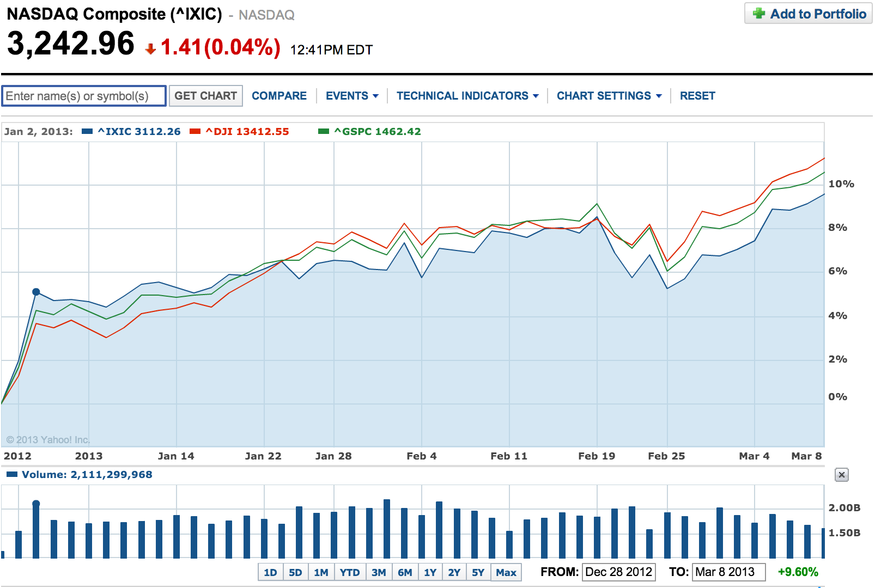Expand the TECHNICAL INDICATORS dropdown
This screenshot has height=588, width=875.
coord(467,96)
